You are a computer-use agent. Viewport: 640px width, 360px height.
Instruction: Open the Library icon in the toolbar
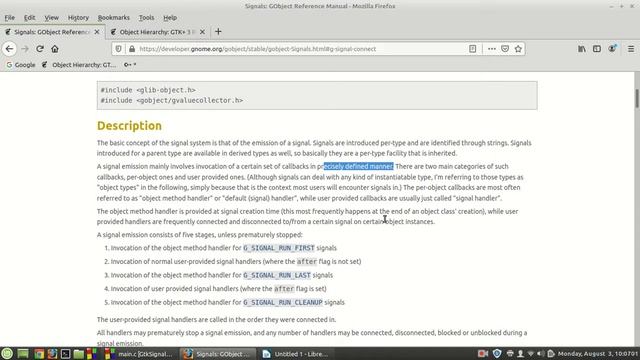coord(582,49)
